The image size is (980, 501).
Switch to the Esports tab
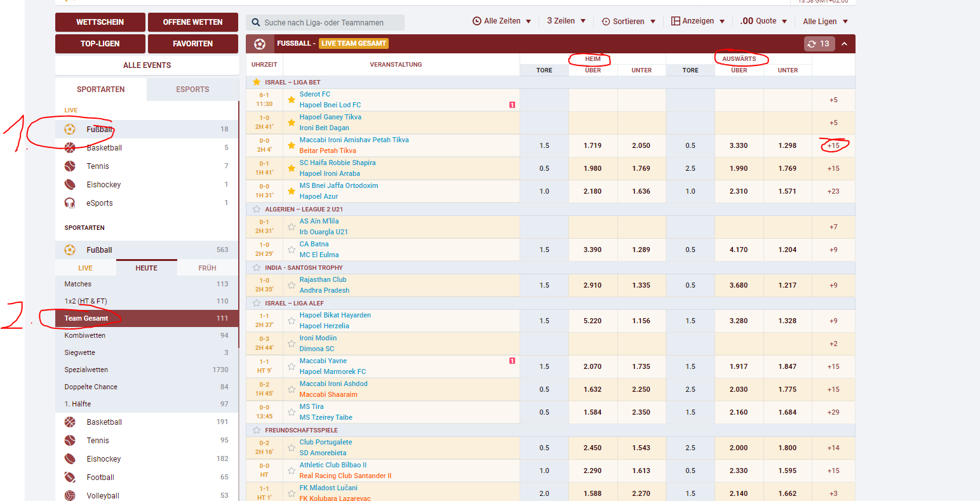(x=192, y=90)
